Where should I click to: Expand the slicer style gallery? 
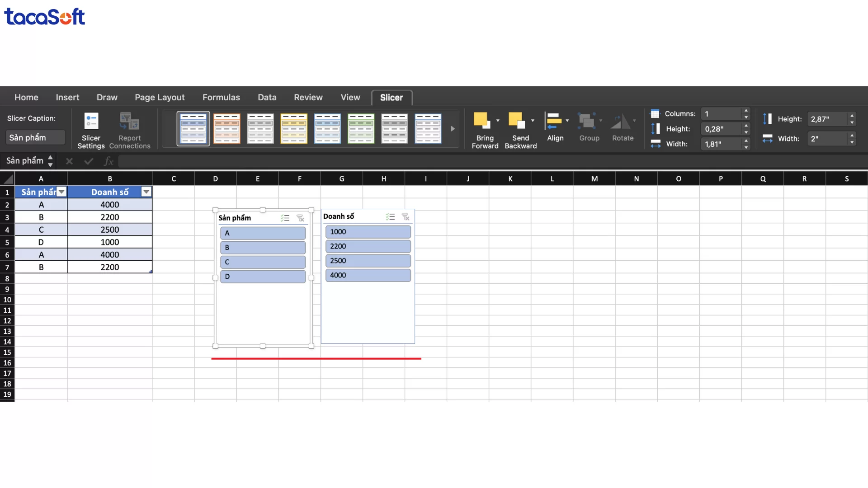tap(453, 129)
